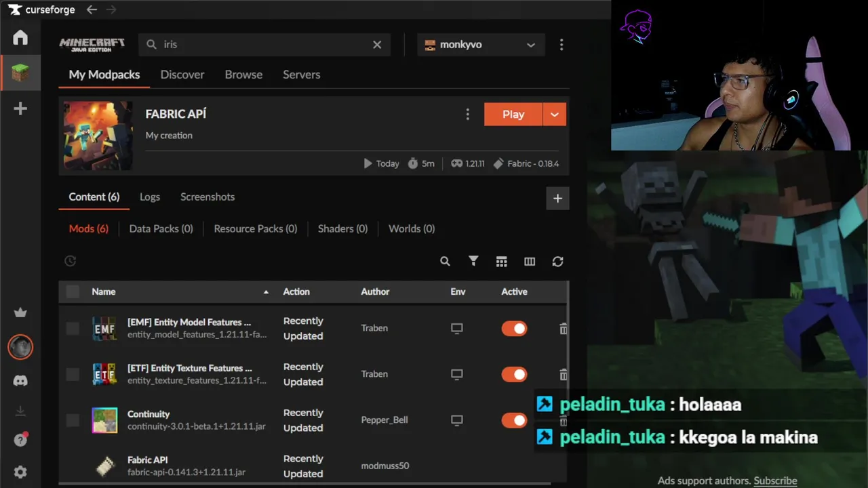
Task: Check the EMF mod row checkbox
Action: pos(73,329)
